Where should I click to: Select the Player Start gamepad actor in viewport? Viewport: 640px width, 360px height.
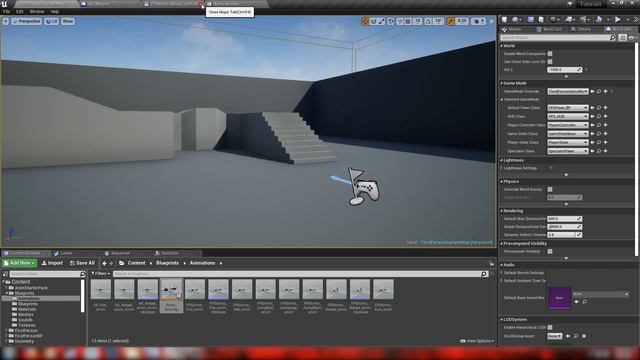tap(364, 187)
